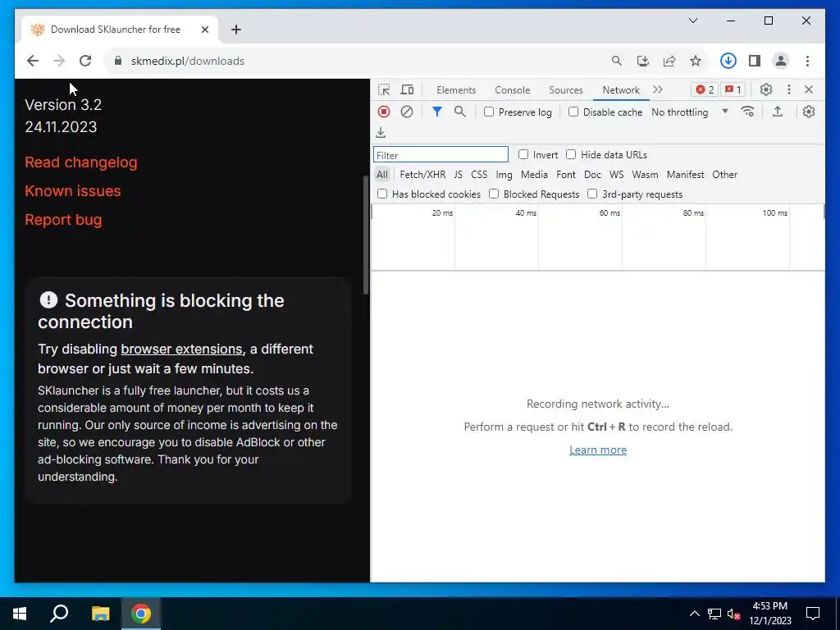The width and height of the screenshot is (840, 630).
Task: Show the 2 console errors badge
Action: point(705,89)
